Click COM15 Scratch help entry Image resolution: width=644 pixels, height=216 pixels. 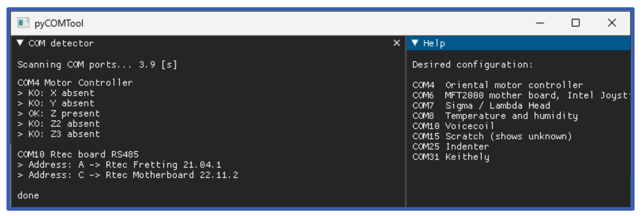click(x=492, y=136)
